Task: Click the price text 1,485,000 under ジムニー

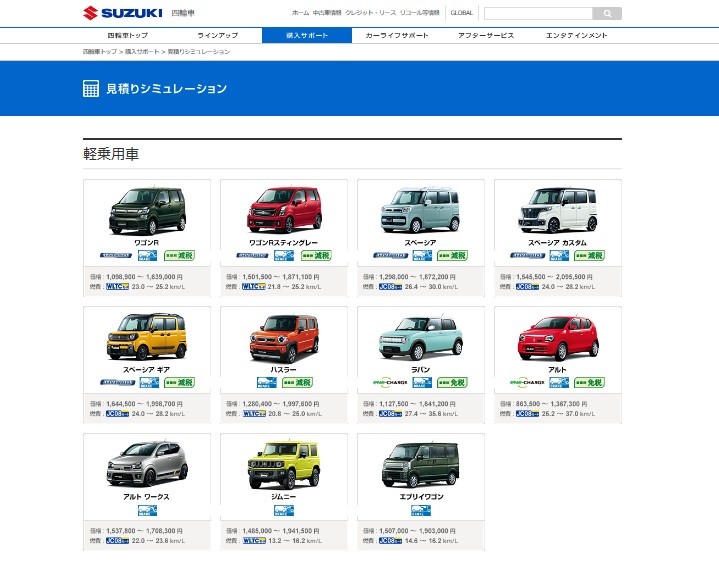Action: (257, 531)
